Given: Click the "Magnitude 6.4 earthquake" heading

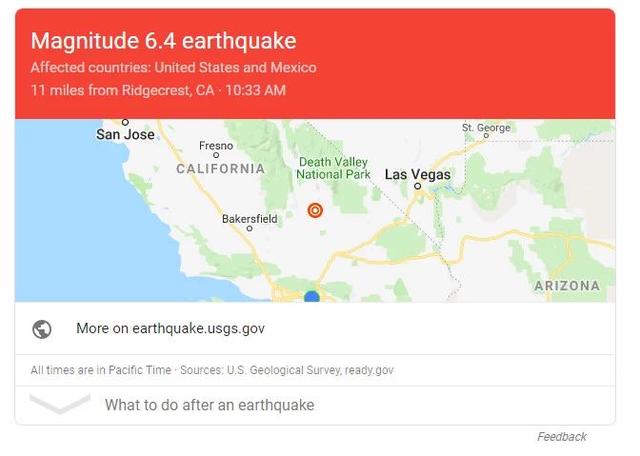Looking at the screenshot, I should [163, 41].
